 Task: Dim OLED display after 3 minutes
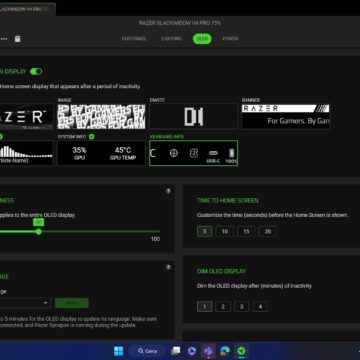coord(242,306)
